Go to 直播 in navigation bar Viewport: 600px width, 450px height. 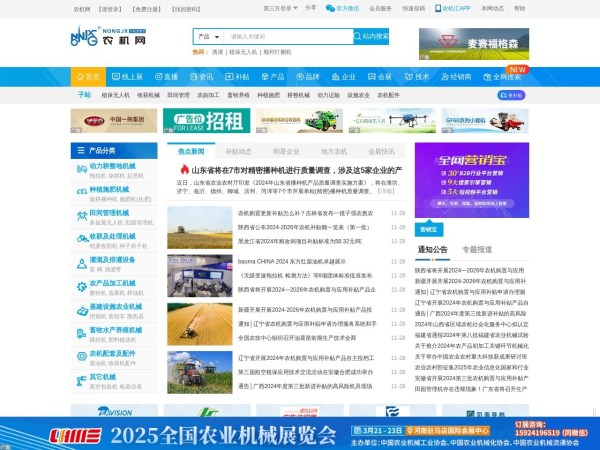[165, 77]
